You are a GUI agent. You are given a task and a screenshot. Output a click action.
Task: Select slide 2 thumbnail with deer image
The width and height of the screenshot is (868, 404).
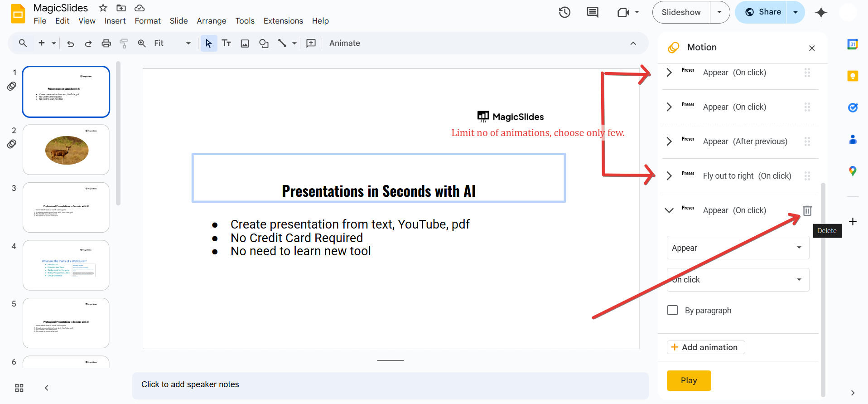click(66, 150)
